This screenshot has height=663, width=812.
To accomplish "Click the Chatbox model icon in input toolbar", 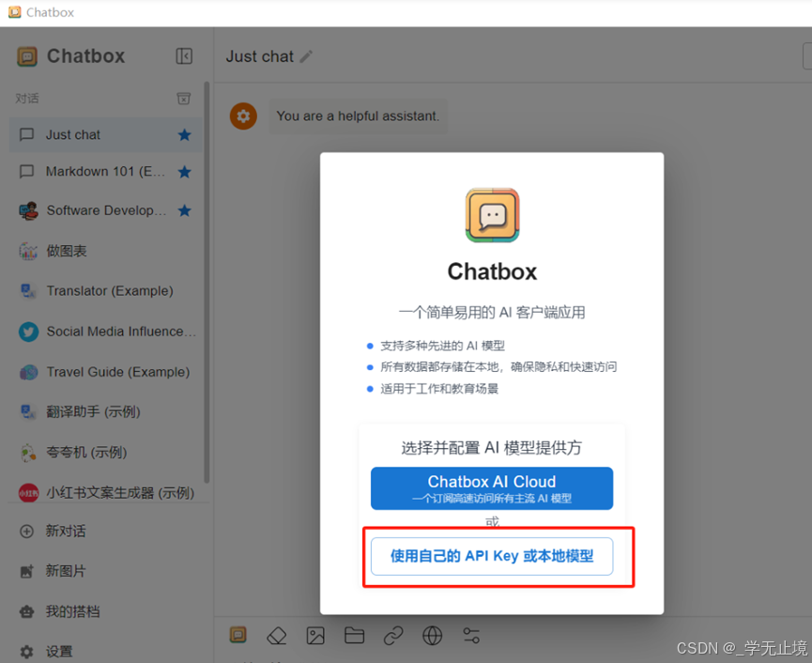I will click(x=238, y=635).
